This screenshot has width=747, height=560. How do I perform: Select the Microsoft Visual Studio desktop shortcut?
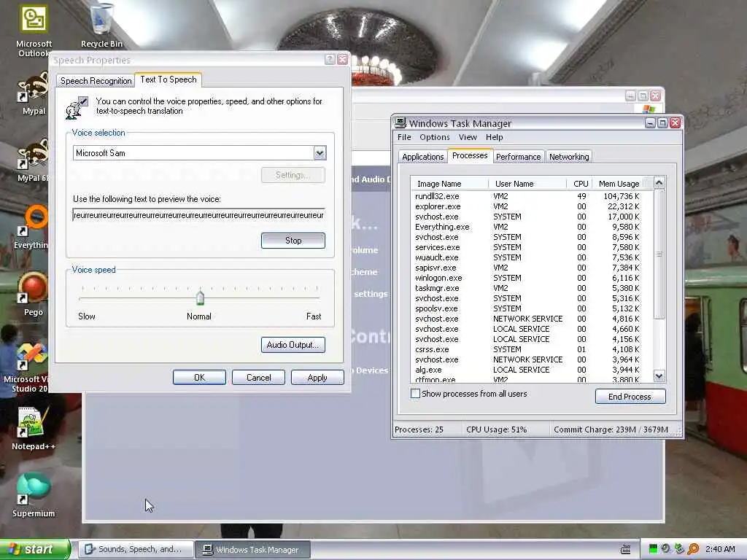28,368
